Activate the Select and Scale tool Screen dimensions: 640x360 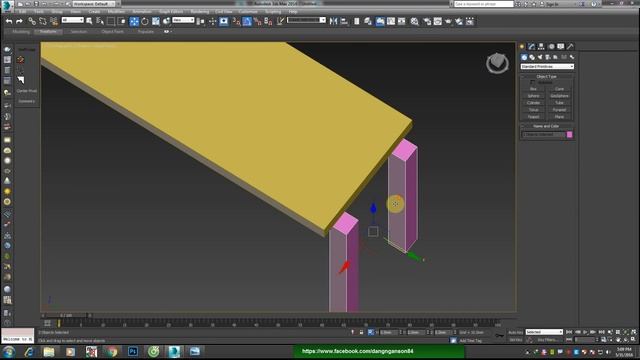pos(156,21)
